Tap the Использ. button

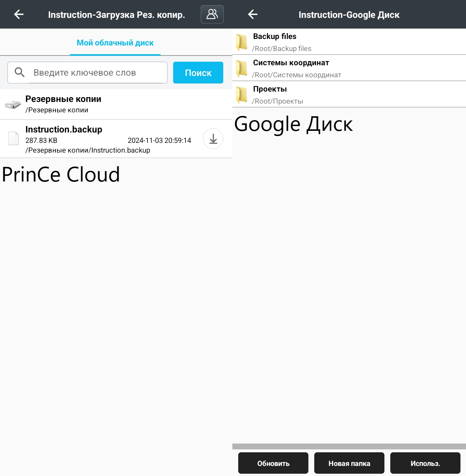pyautogui.click(x=425, y=463)
